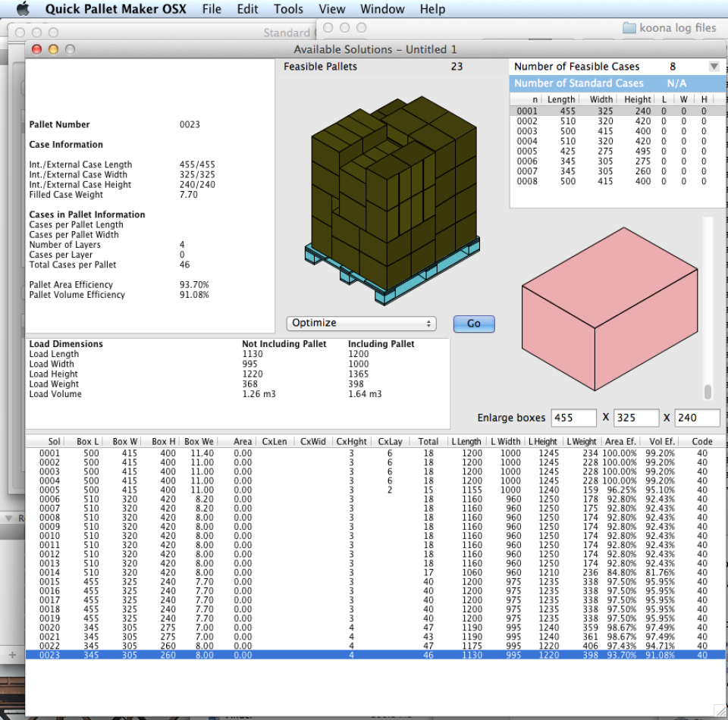Click the Enlarge boxes height field 240

coord(696,418)
